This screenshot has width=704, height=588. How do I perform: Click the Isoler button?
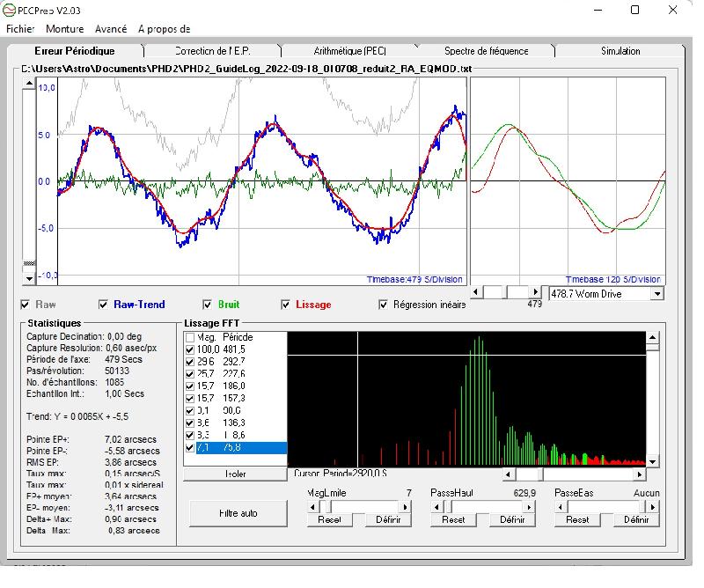pyautogui.click(x=235, y=474)
